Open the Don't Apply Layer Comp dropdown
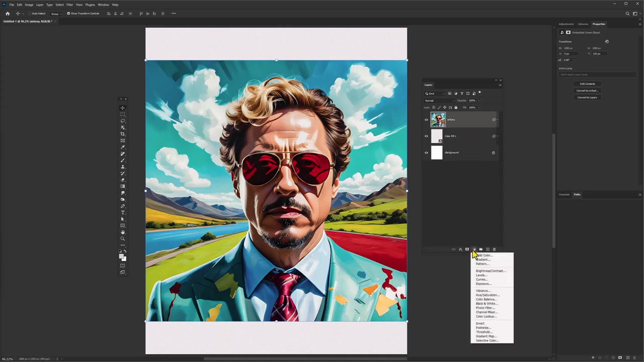This screenshot has height=362, width=644. click(597, 74)
